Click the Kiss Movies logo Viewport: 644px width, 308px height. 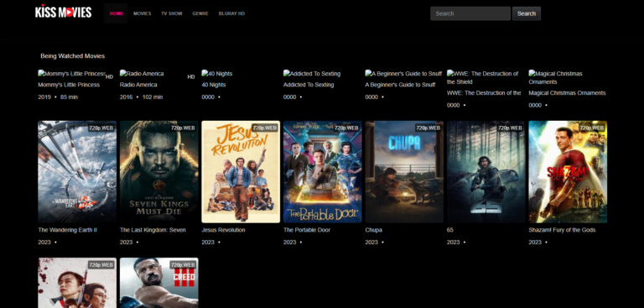coord(63,12)
